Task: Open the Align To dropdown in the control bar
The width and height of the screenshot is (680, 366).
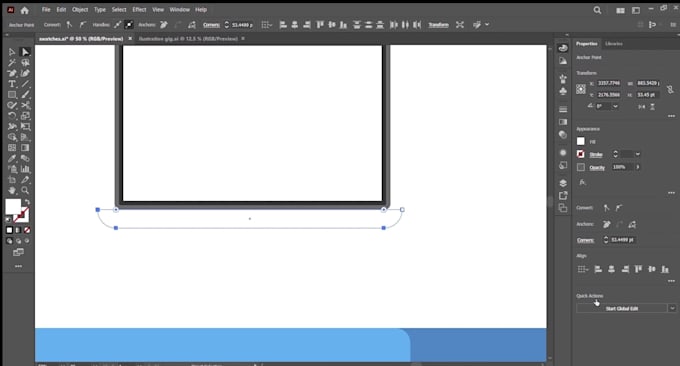Action: pyautogui.click(x=267, y=25)
